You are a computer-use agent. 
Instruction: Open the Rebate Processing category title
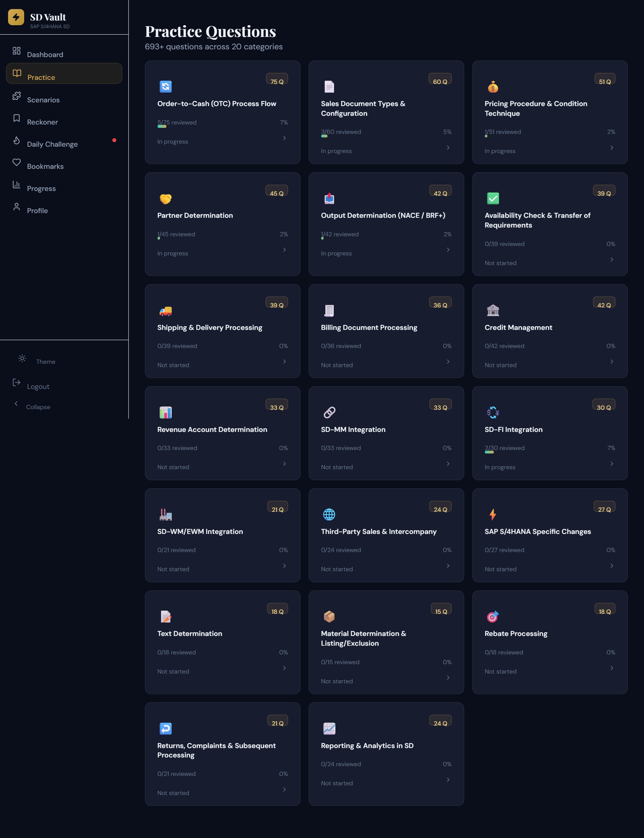pos(516,634)
